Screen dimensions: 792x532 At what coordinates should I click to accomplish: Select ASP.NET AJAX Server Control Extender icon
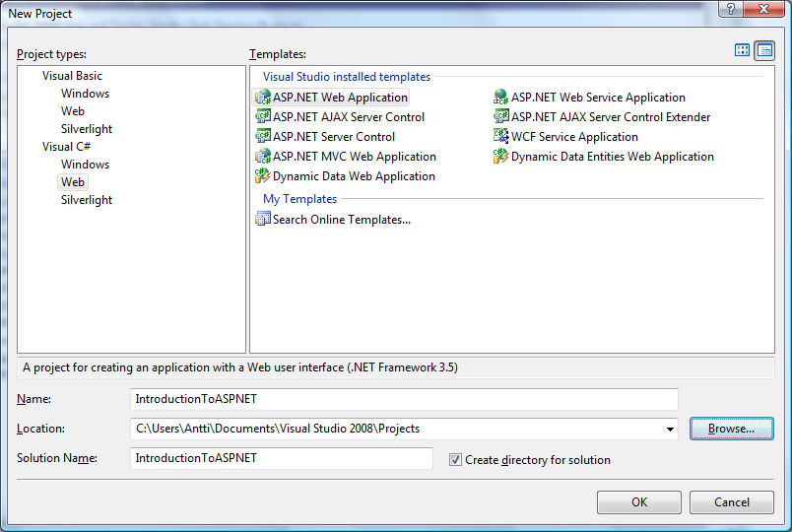[x=500, y=116]
